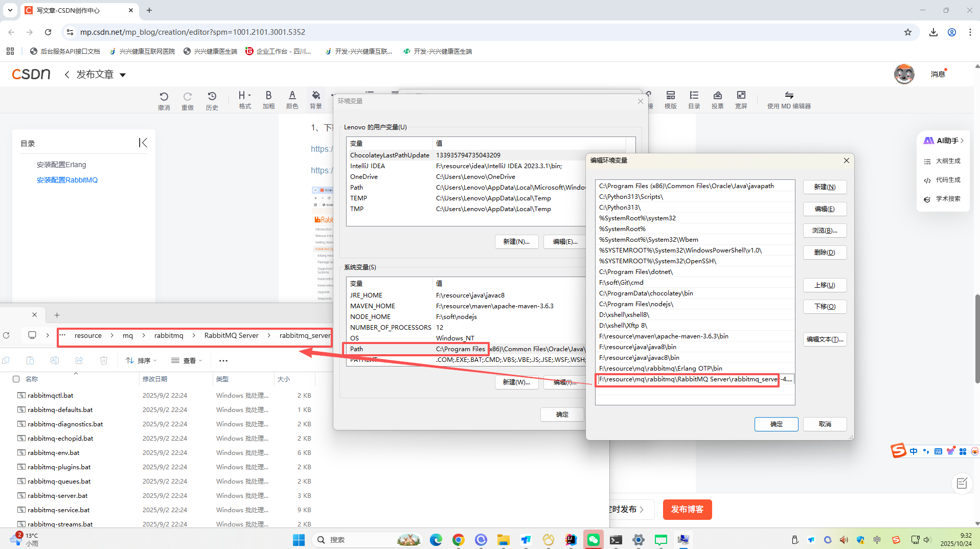The width and height of the screenshot is (980, 549).
Task: Select the Path system variable row
Action: coord(466,349)
